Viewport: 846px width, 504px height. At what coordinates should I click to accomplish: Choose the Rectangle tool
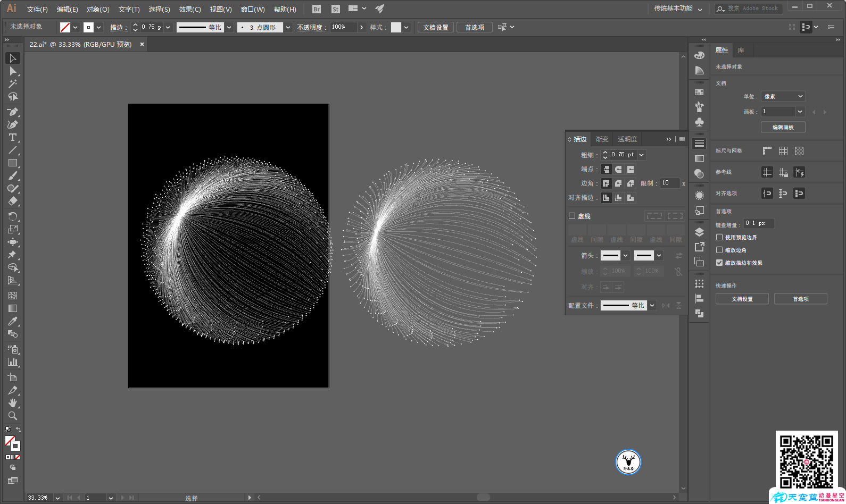13,163
